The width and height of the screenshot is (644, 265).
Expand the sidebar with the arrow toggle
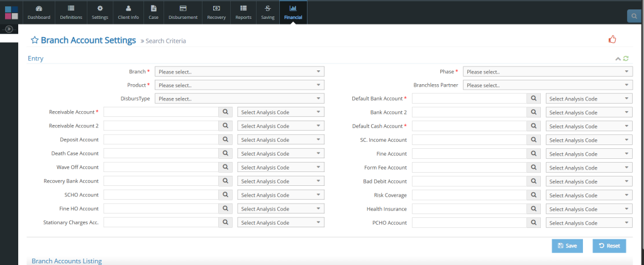(x=9, y=29)
